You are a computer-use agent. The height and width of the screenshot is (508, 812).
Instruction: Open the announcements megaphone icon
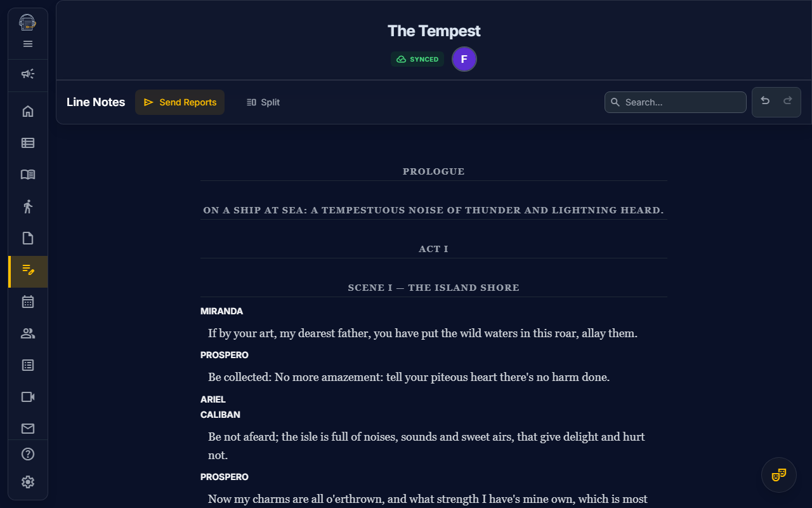point(28,74)
